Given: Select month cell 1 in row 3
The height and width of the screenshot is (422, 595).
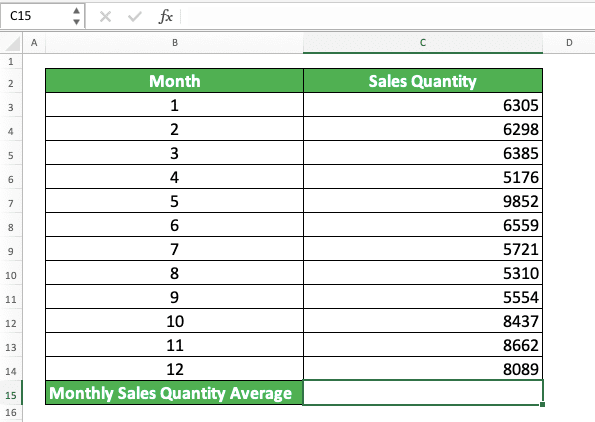Looking at the screenshot, I should click(x=175, y=105).
